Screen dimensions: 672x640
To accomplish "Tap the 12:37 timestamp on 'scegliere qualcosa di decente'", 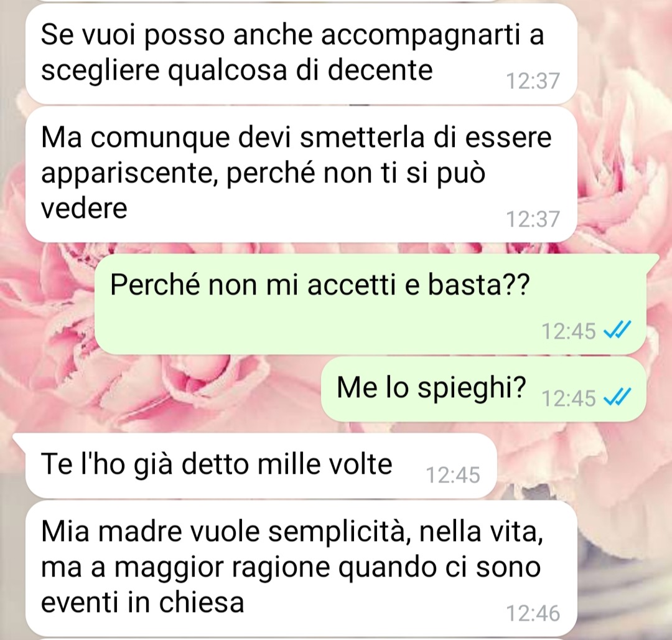I will 533,81.
